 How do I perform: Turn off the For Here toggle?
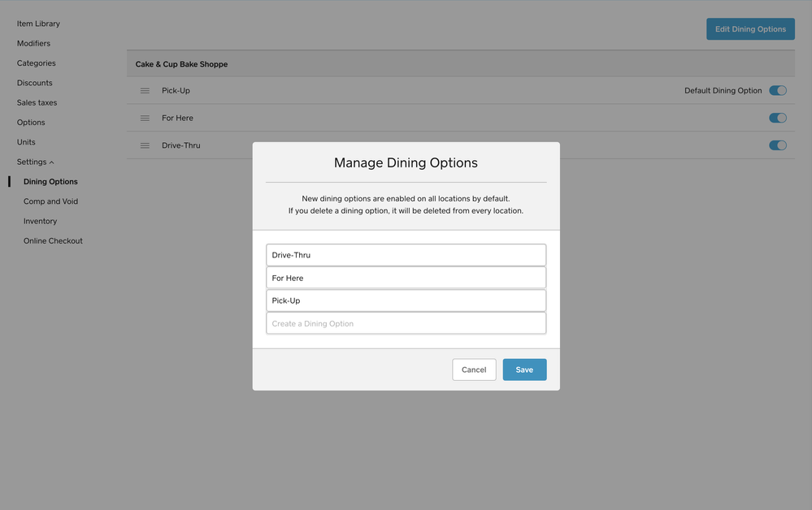pyautogui.click(x=778, y=118)
